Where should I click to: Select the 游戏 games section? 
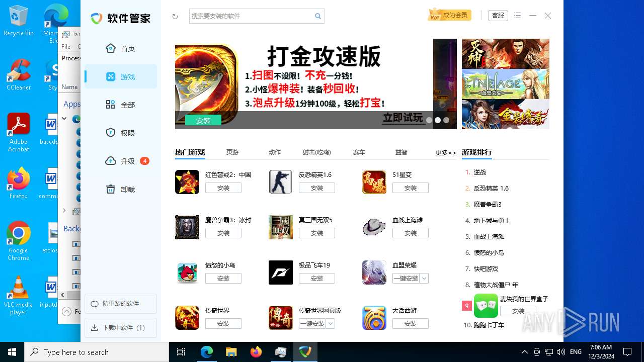click(121, 76)
